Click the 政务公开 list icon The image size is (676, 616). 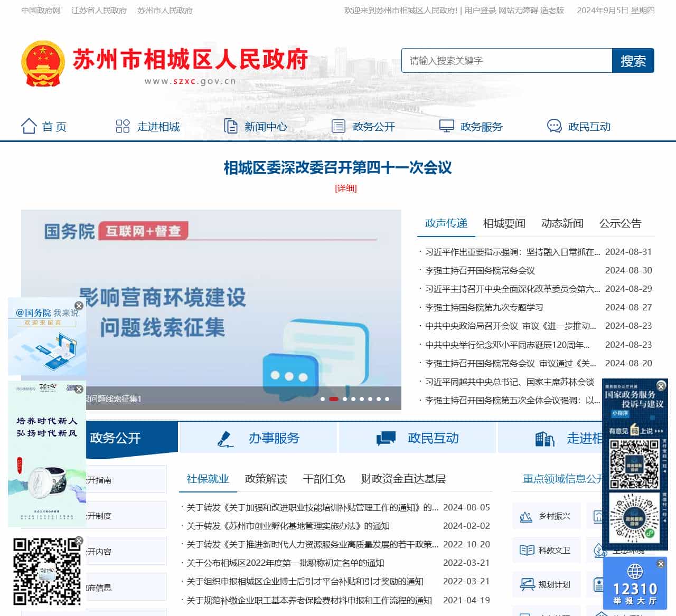[338, 126]
